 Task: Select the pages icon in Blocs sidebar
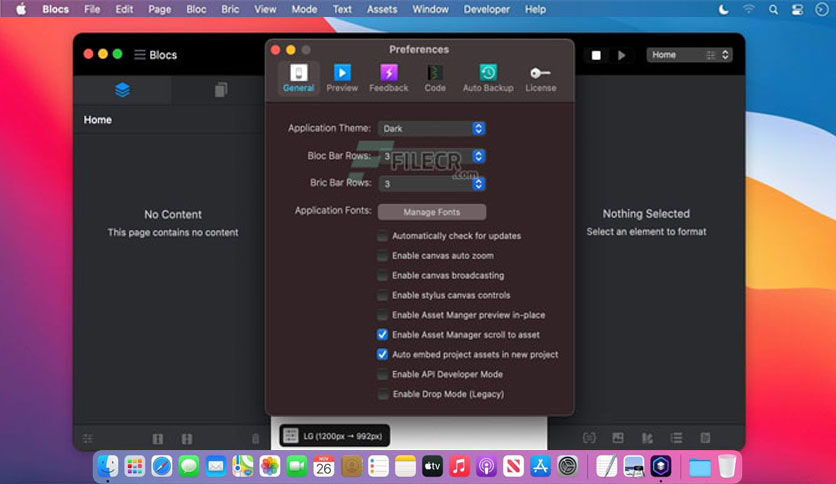[221, 90]
